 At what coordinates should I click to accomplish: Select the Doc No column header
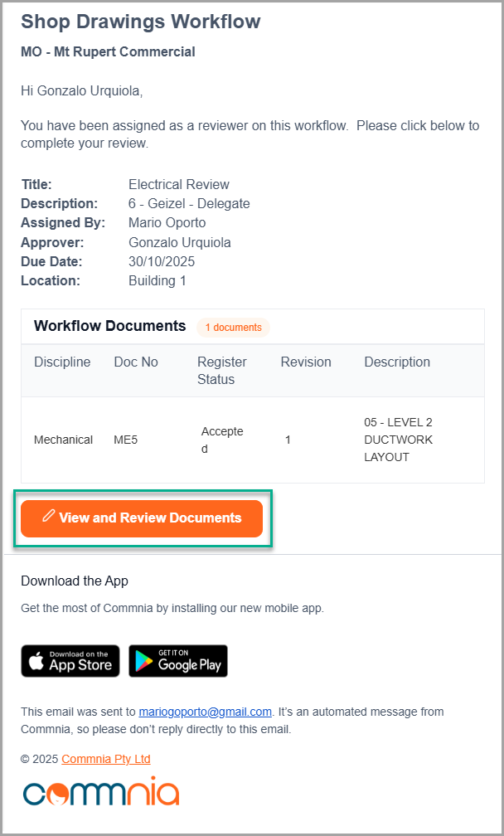[x=136, y=362]
